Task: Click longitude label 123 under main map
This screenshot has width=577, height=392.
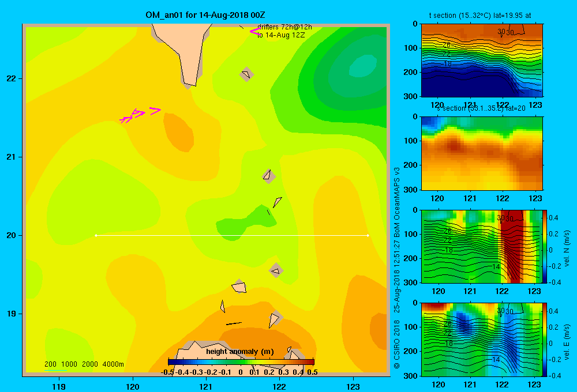Action: coord(353,386)
